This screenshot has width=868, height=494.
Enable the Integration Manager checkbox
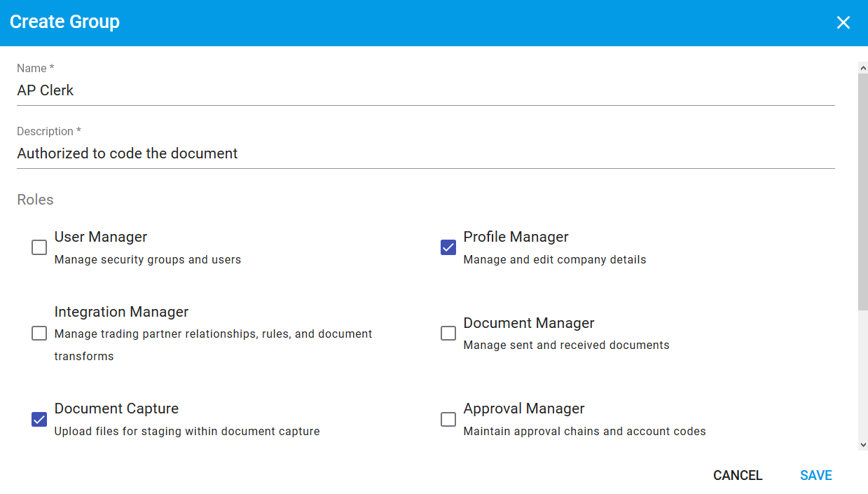(39, 333)
